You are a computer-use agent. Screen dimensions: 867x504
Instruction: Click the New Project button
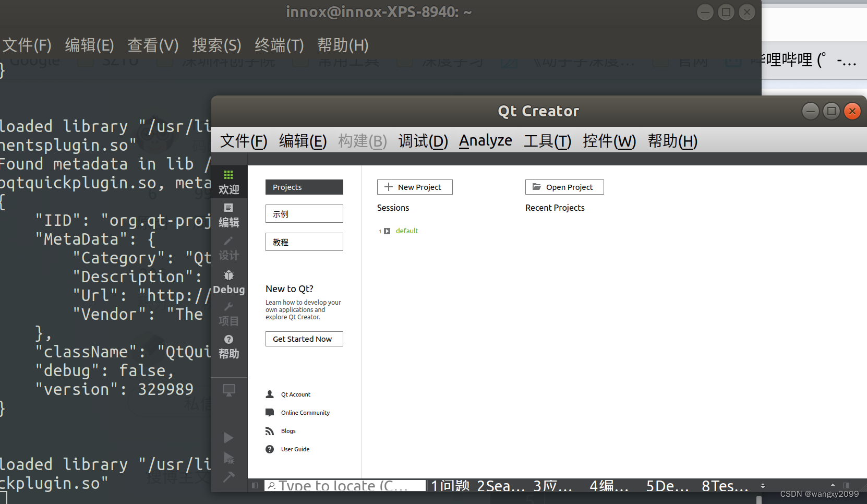(415, 187)
